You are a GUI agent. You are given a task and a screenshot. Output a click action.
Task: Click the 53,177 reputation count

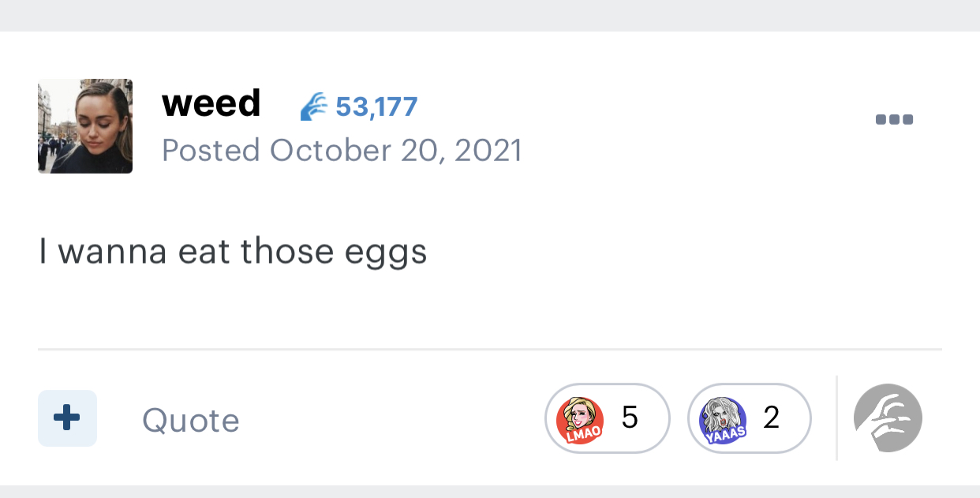[x=376, y=107]
